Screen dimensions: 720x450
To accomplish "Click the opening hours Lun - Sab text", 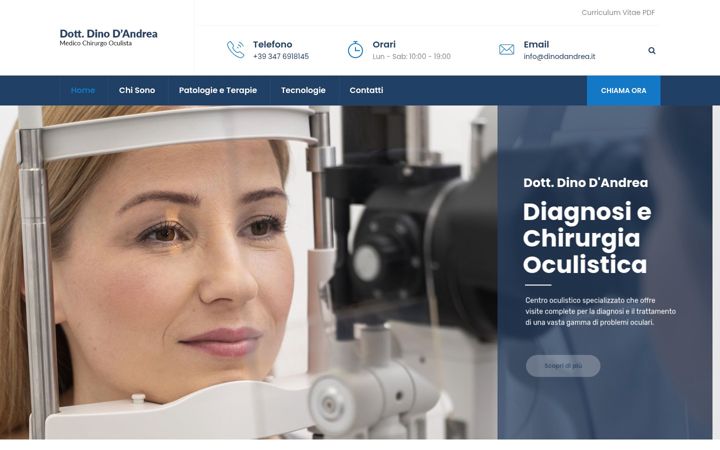I will (x=411, y=56).
